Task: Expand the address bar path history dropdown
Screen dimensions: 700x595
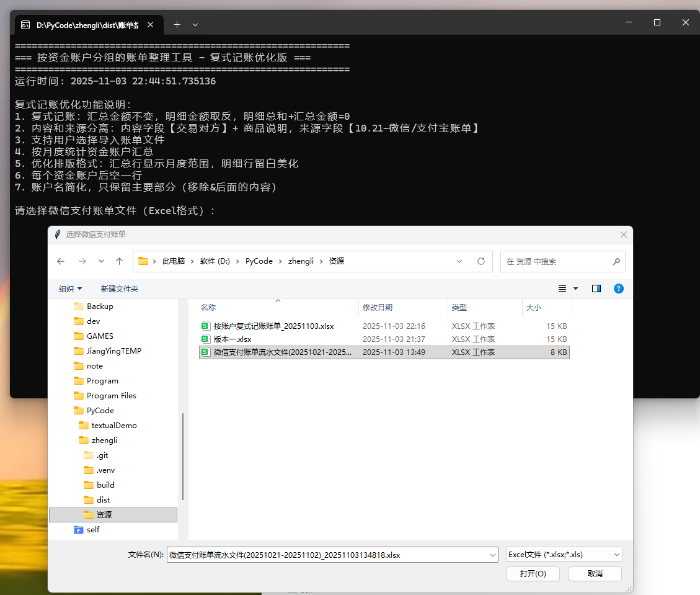Action: tap(459, 261)
